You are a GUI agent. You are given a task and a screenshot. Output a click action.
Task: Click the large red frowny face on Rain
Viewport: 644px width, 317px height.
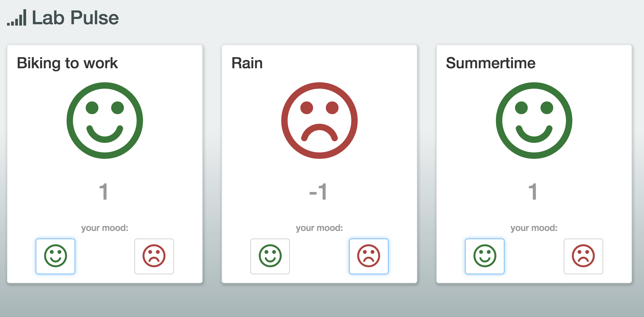click(x=319, y=120)
